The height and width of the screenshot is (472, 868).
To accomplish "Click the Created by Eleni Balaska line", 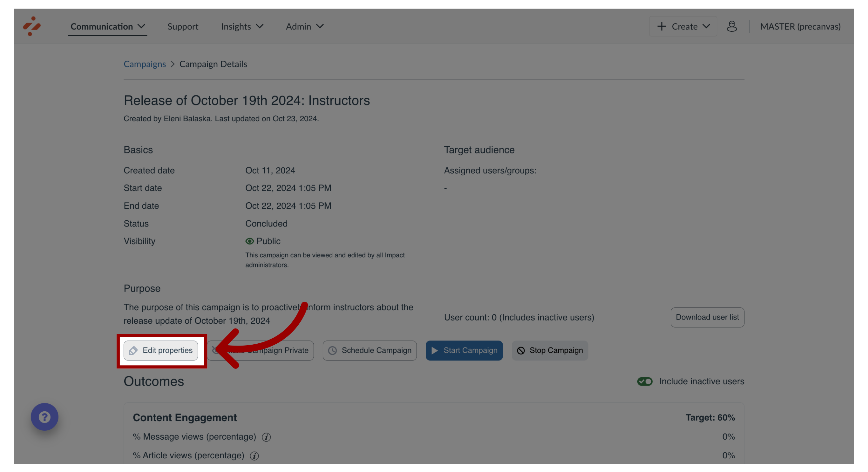I will [x=221, y=118].
